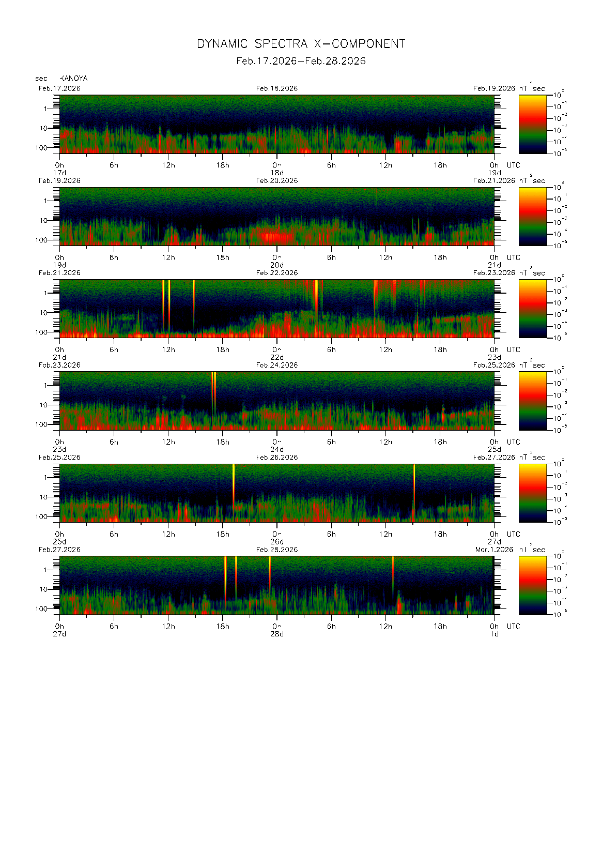Click the colorbar beside the first spectrogram

pyautogui.click(x=532, y=124)
